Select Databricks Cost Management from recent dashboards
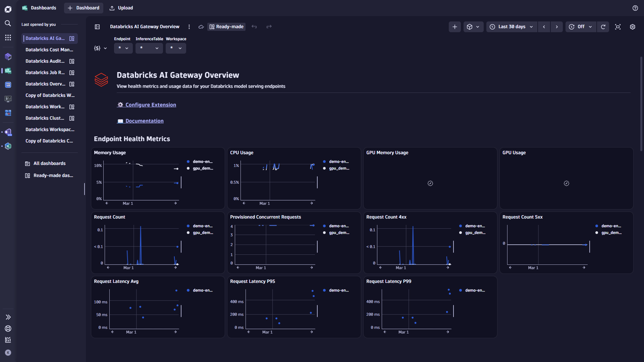Viewport: 644px width, 362px height. (49, 50)
